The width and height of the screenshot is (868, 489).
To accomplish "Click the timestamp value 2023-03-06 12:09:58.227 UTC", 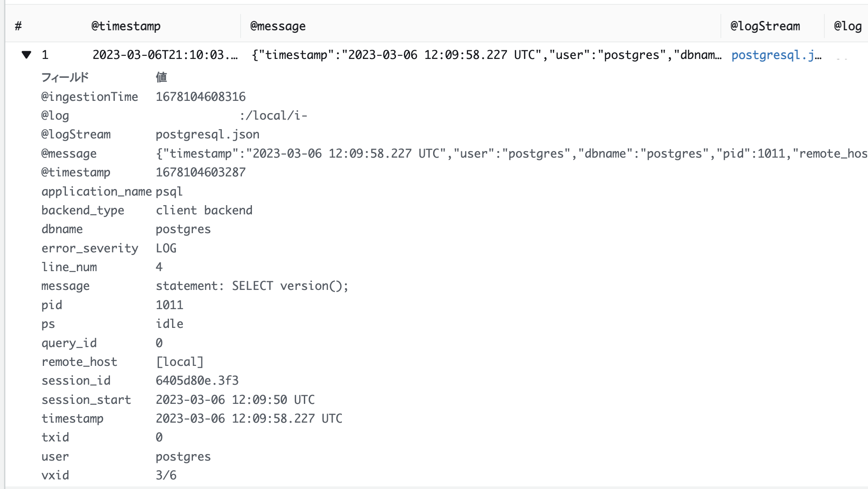I will click(249, 418).
